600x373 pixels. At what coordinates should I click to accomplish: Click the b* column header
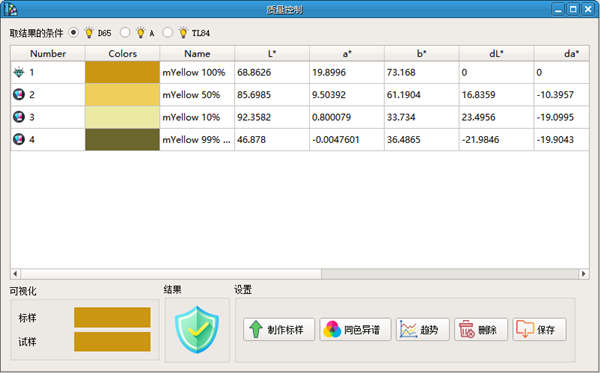422,54
